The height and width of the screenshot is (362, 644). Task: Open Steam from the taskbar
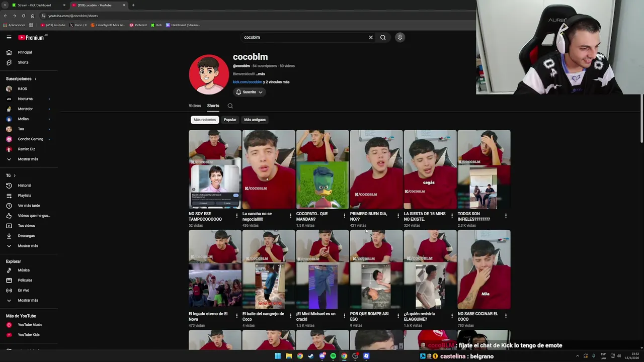tap(311, 356)
